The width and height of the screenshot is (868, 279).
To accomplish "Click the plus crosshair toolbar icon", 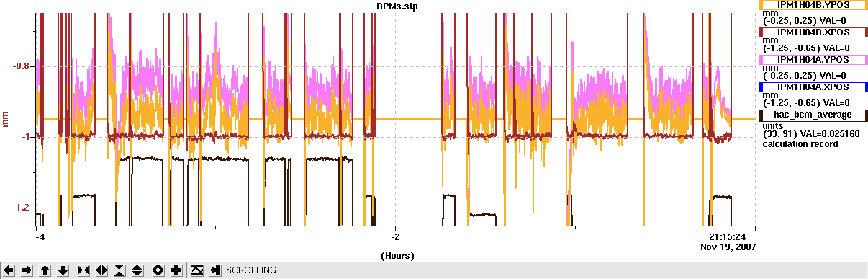I will tap(176, 270).
